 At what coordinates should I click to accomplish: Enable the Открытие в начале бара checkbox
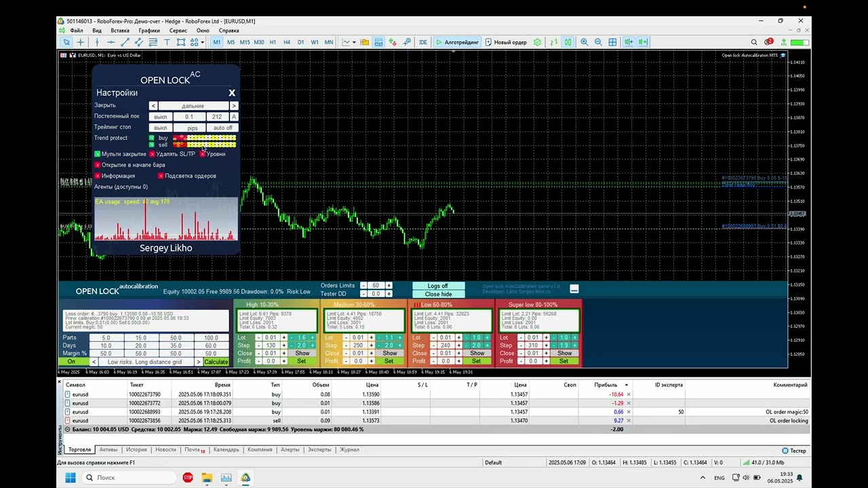(98, 165)
